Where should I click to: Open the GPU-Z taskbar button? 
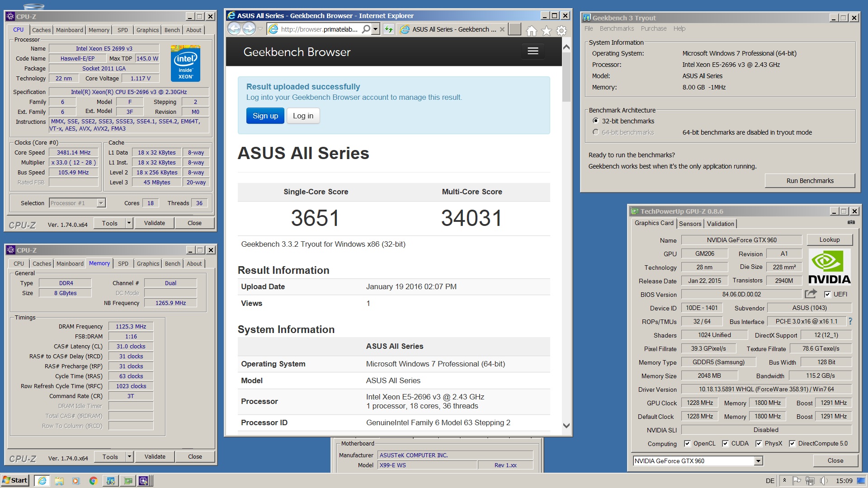point(128,481)
